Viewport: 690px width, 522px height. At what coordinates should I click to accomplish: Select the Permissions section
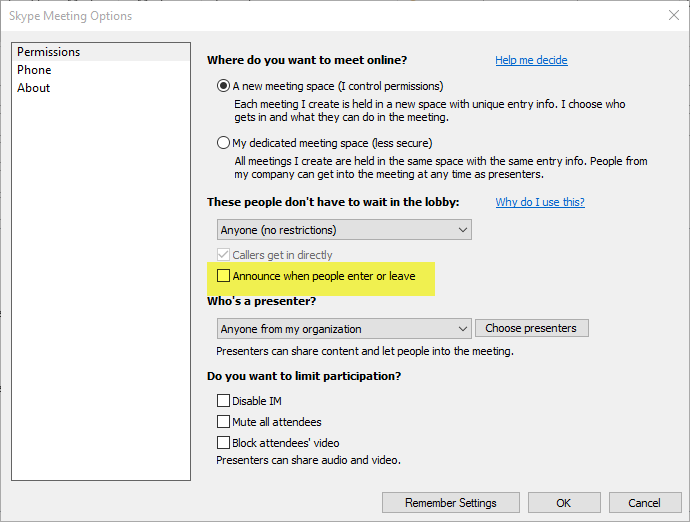[48, 52]
